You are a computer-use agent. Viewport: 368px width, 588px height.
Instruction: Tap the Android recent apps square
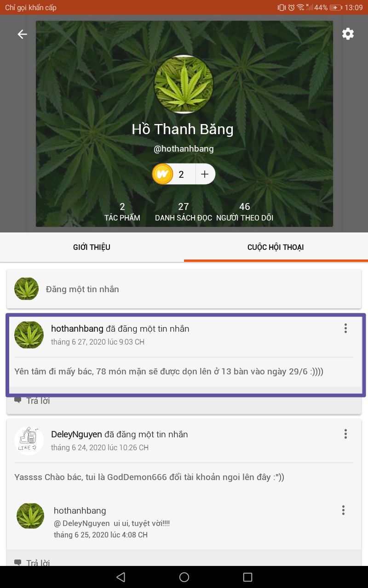tap(247, 577)
